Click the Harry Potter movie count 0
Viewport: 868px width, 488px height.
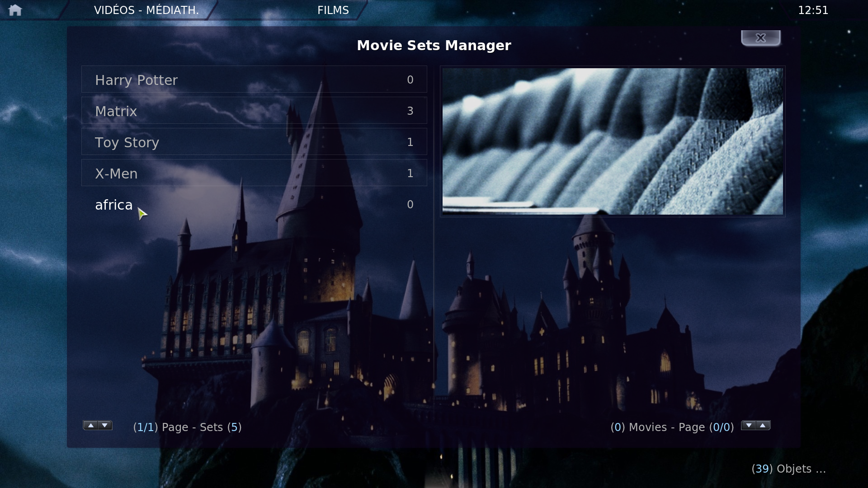tap(410, 80)
